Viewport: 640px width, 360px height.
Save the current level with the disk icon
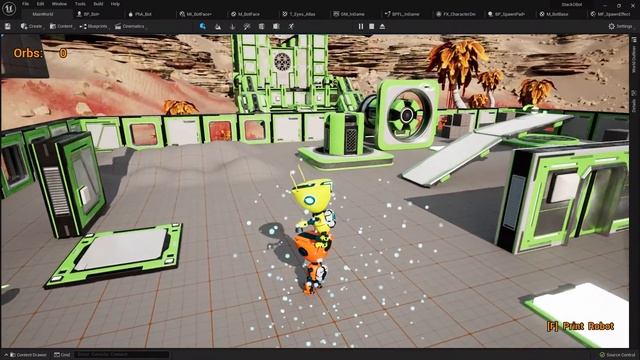tap(7, 26)
